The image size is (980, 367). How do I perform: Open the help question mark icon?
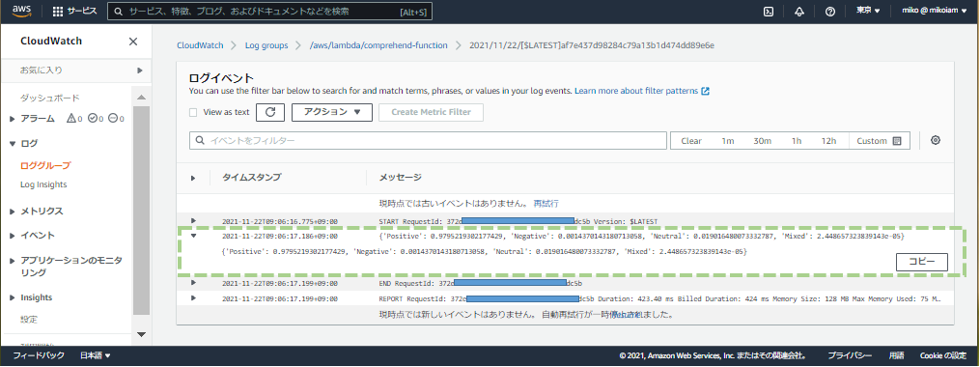[830, 12]
